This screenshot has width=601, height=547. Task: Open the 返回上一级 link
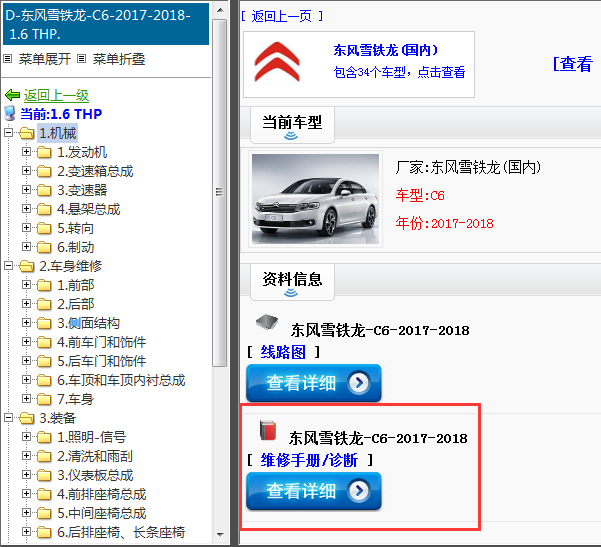click(x=56, y=95)
